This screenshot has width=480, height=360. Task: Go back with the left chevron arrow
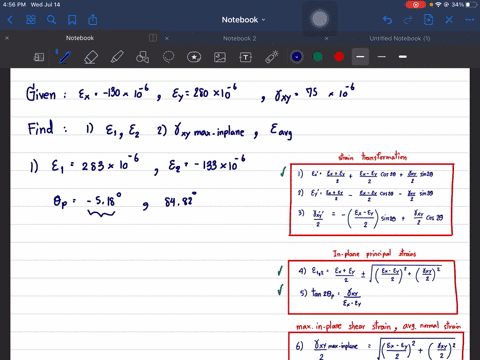tap(10, 20)
